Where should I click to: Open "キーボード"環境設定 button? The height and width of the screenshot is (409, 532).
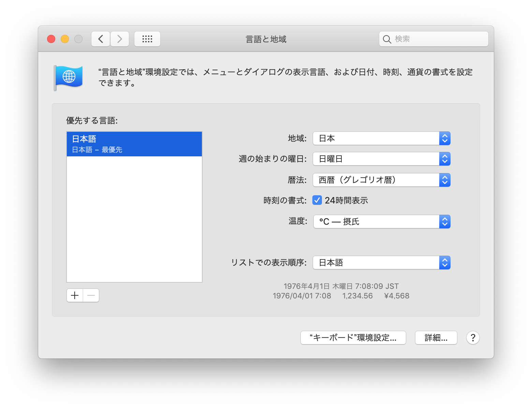pyautogui.click(x=353, y=338)
